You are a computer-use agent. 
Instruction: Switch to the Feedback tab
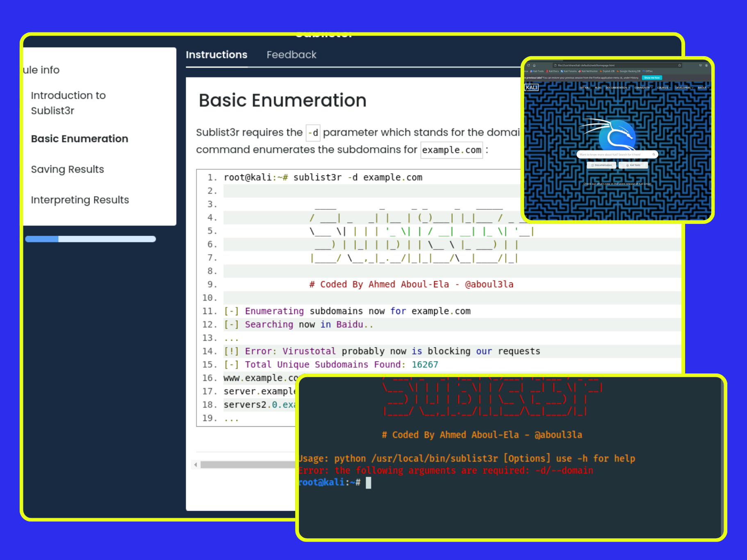pyautogui.click(x=292, y=55)
